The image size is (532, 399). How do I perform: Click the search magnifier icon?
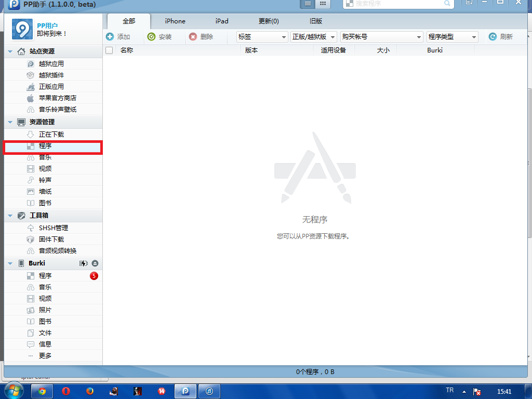[447, 4]
